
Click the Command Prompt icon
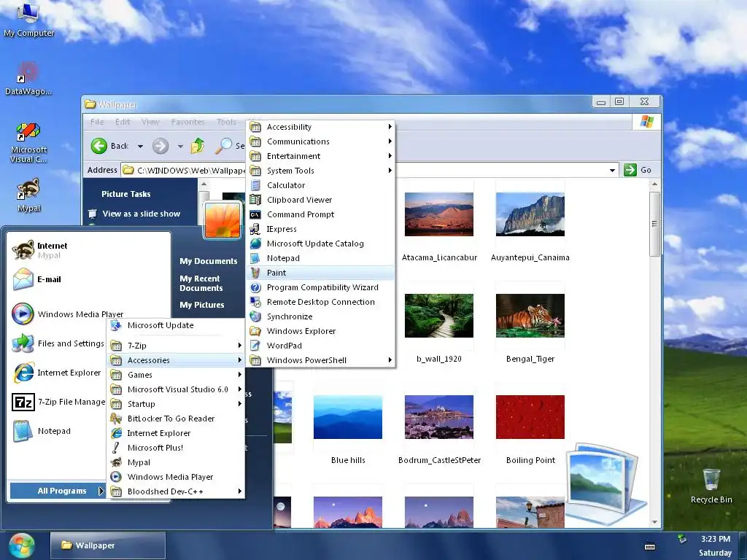pos(256,214)
